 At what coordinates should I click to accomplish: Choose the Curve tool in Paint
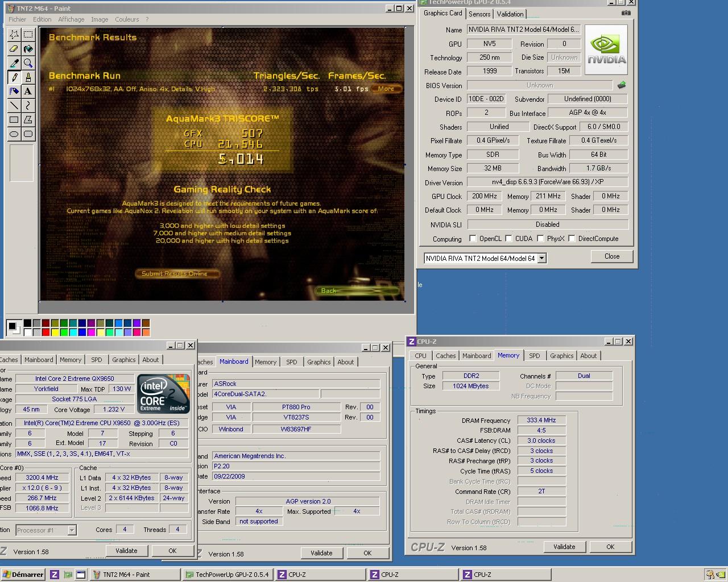coord(28,105)
